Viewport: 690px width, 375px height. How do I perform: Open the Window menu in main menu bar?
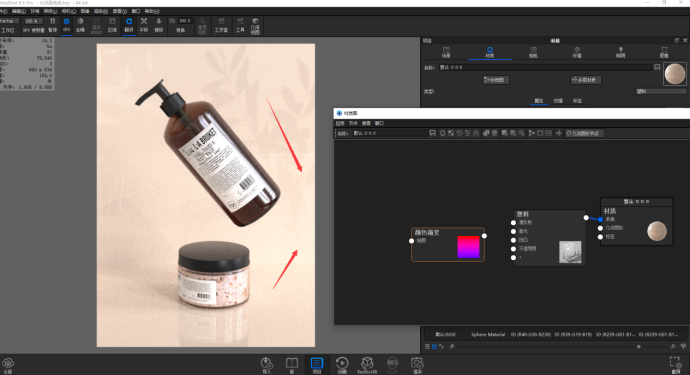136,11
